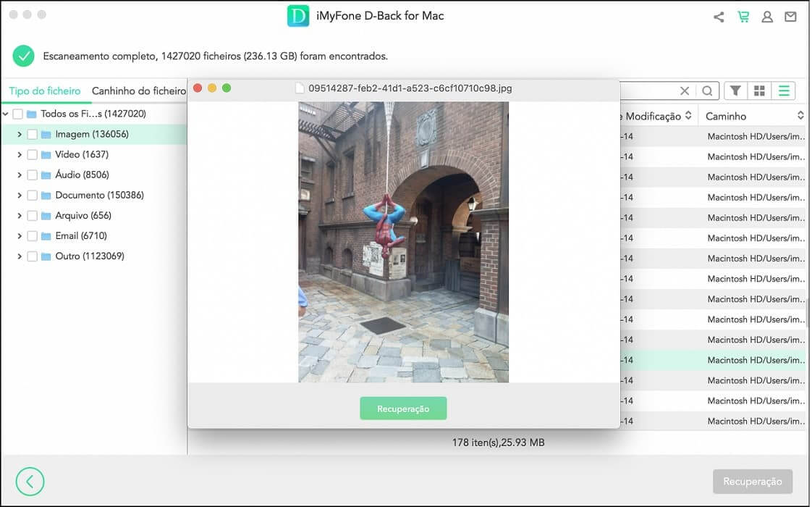The width and height of the screenshot is (812, 507).
Task: Sort by Caminho column arrows
Action: coord(800,116)
